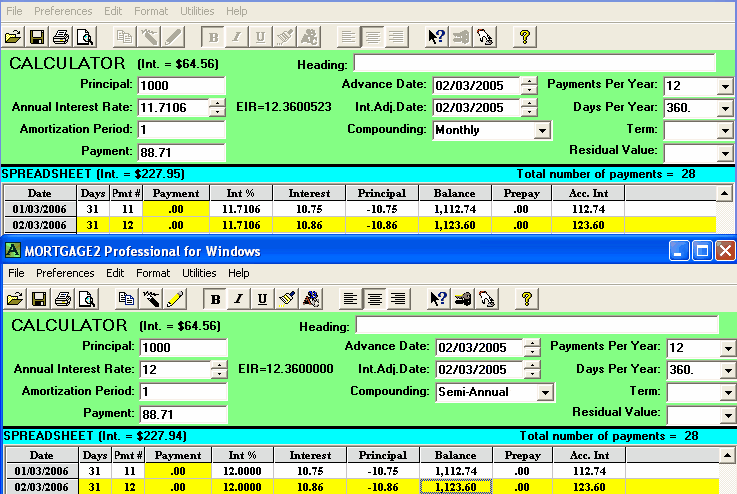Image resolution: width=737 pixels, height=494 pixels.
Task: Click Heading text field in active MORTGAGE2 window
Action: point(536,326)
